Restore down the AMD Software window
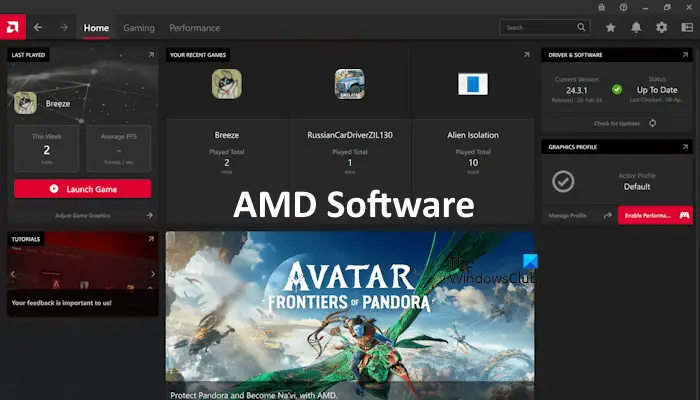Screen dimensions: 700x400 click(667, 7)
